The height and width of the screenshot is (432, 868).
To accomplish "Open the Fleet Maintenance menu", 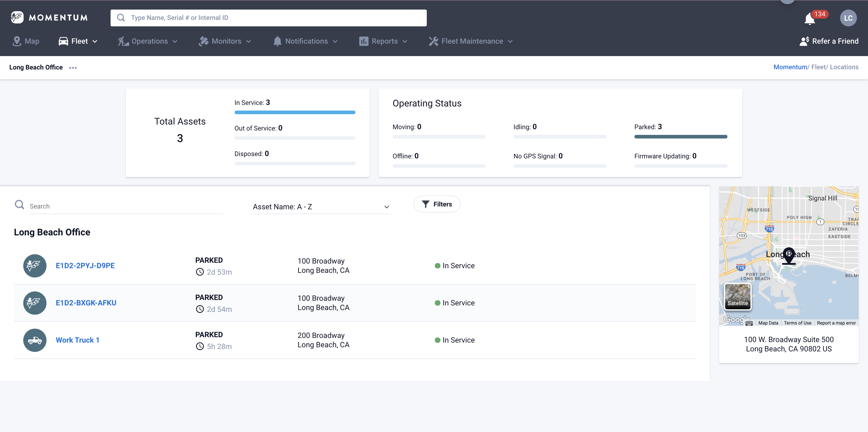I will point(471,41).
